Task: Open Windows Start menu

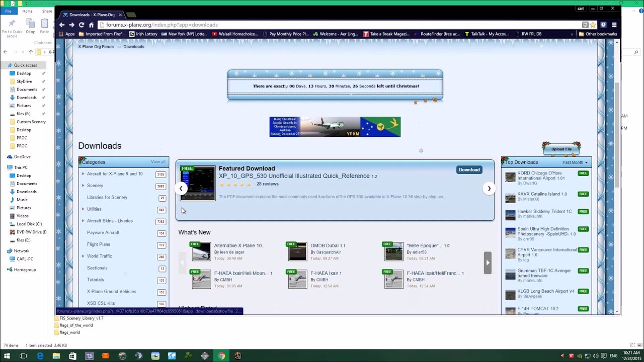Action: pos(7,356)
